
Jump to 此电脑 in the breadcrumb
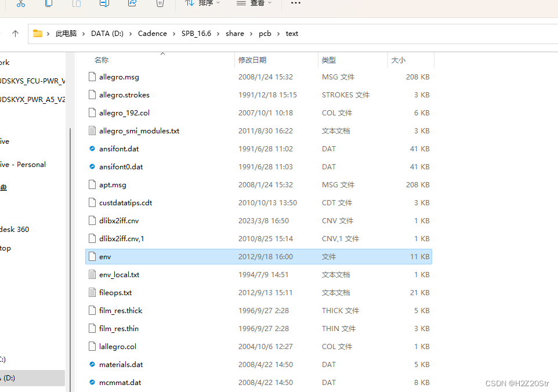(66, 34)
